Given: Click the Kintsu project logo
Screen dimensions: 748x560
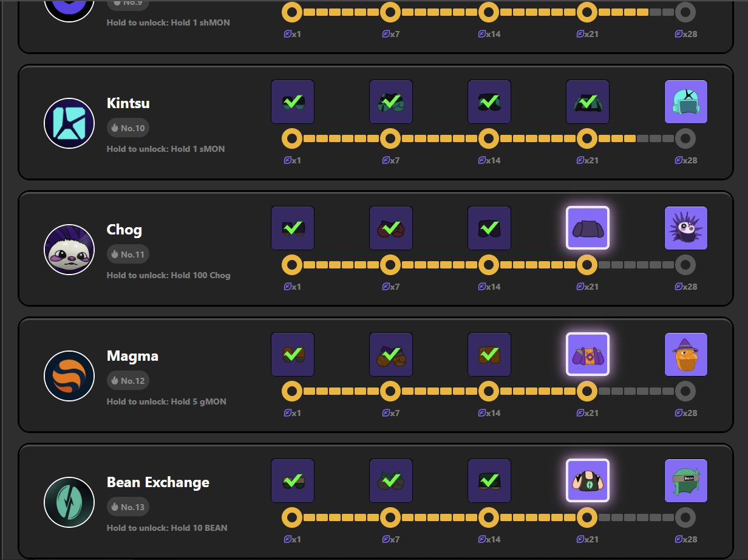Looking at the screenshot, I should [69, 123].
